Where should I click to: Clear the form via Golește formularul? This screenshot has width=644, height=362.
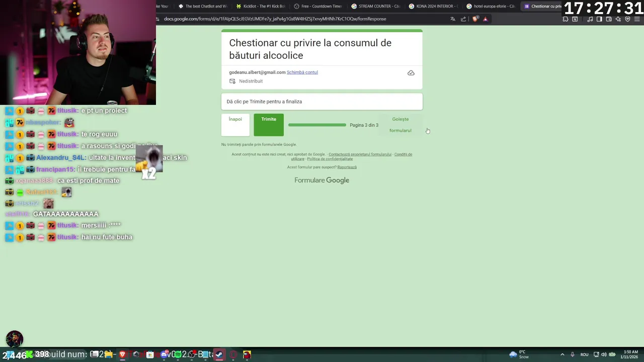point(400,125)
